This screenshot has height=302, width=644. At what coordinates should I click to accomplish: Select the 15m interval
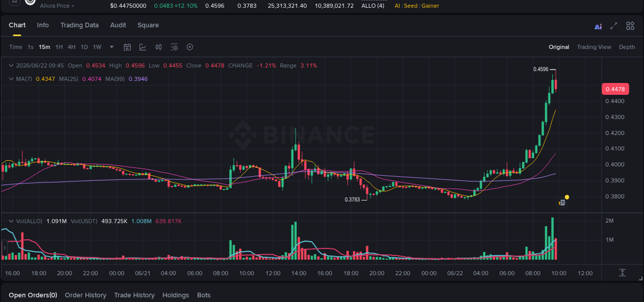44,47
